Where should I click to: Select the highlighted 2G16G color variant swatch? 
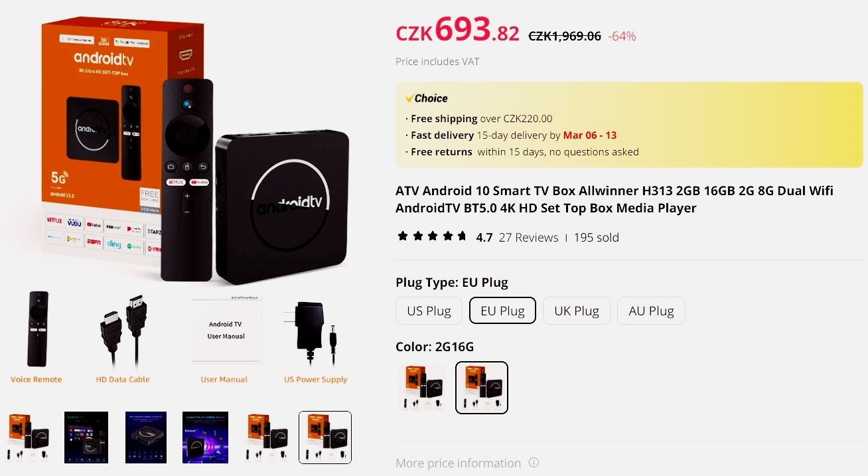[482, 388]
